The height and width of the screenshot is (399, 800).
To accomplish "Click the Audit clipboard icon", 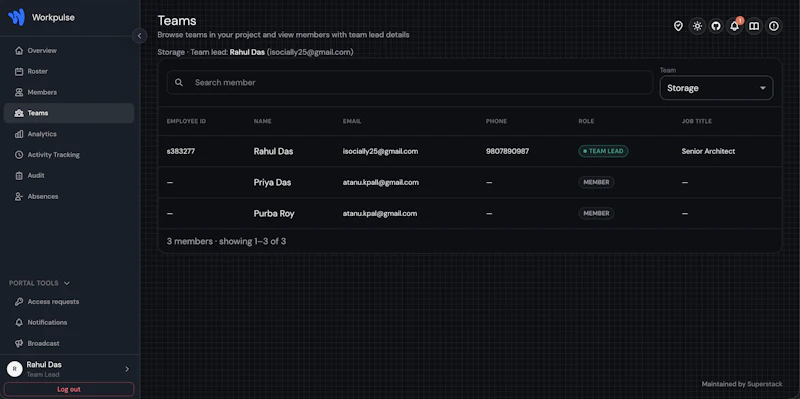I will pos(19,176).
